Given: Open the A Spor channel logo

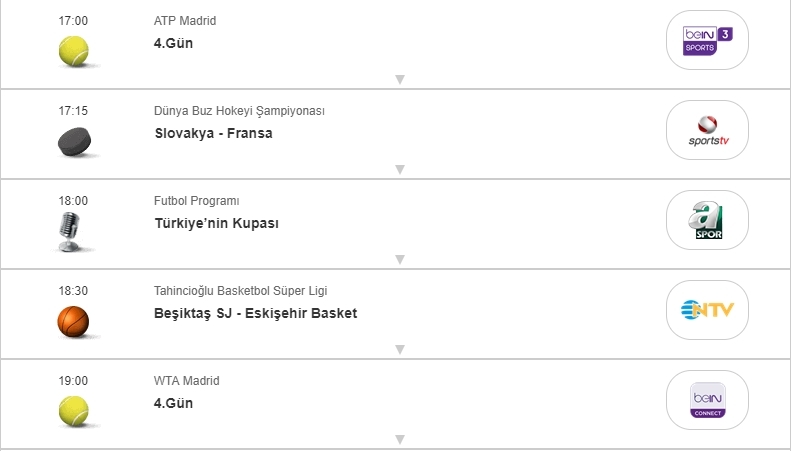Looking at the screenshot, I should [707, 220].
